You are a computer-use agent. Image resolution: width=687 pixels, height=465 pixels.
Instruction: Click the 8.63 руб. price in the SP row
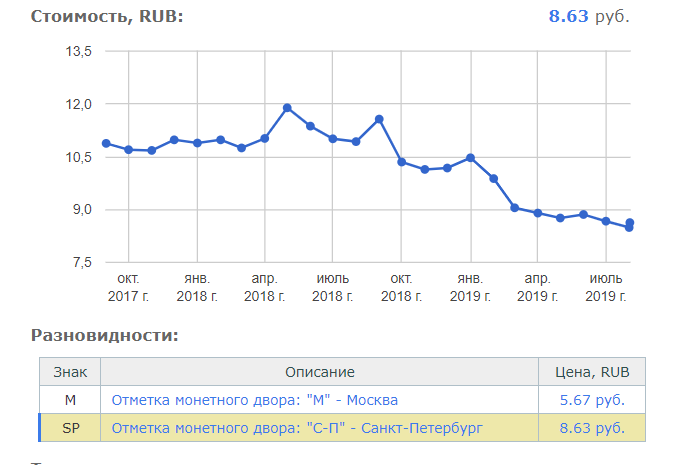pos(592,428)
